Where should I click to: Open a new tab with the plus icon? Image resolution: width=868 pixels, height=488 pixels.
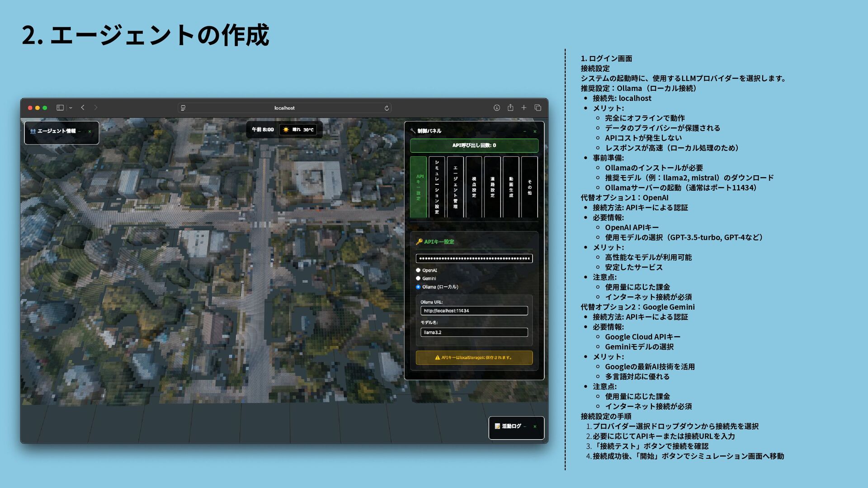tap(524, 108)
